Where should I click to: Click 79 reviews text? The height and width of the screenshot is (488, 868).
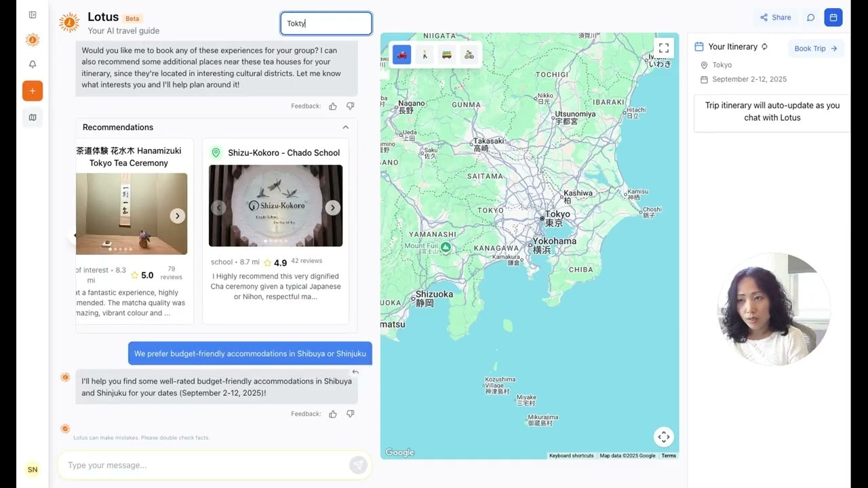coord(172,273)
